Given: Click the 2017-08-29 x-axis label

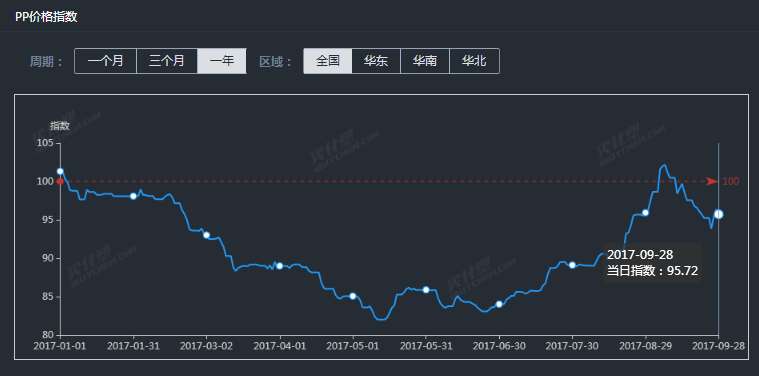Looking at the screenshot, I should pos(645,346).
